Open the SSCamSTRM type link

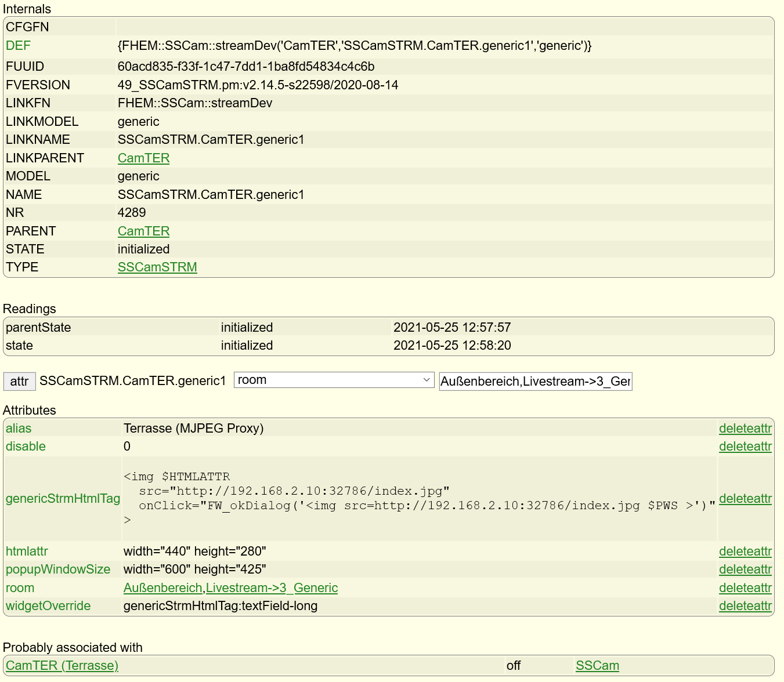click(x=157, y=267)
